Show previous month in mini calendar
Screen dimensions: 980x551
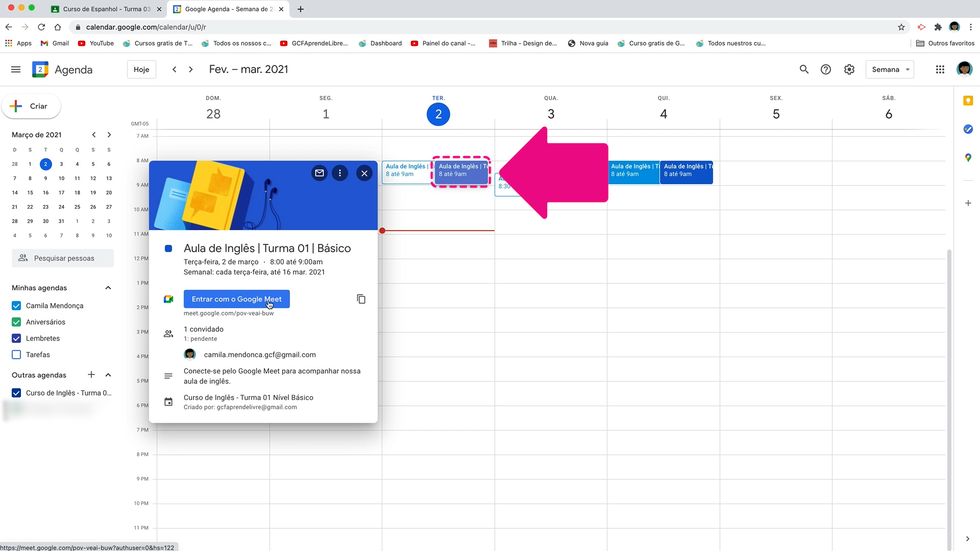pos(94,135)
